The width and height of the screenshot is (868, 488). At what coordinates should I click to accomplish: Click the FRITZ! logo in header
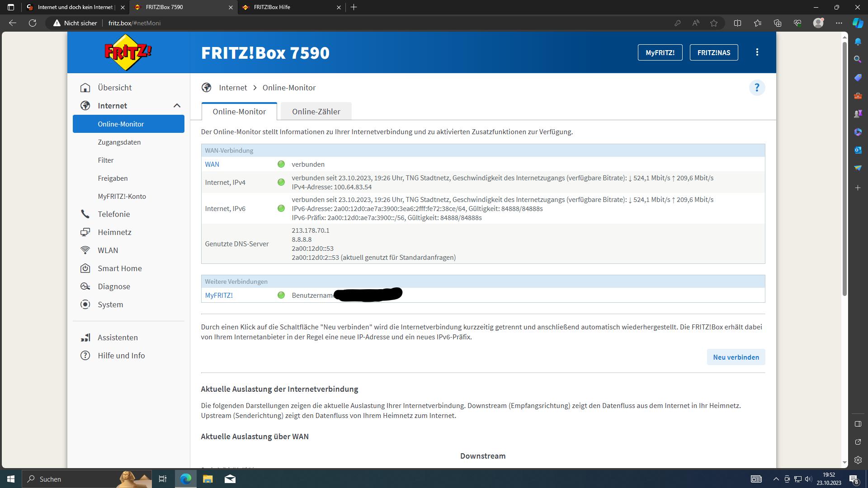(128, 52)
